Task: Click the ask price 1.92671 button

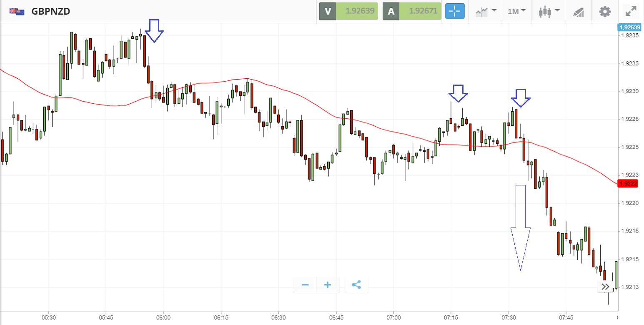Action: click(x=412, y=11)
